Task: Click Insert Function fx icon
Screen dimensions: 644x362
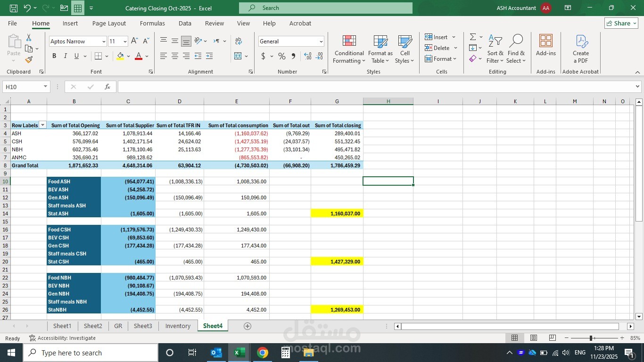Action: pos(107,87)
